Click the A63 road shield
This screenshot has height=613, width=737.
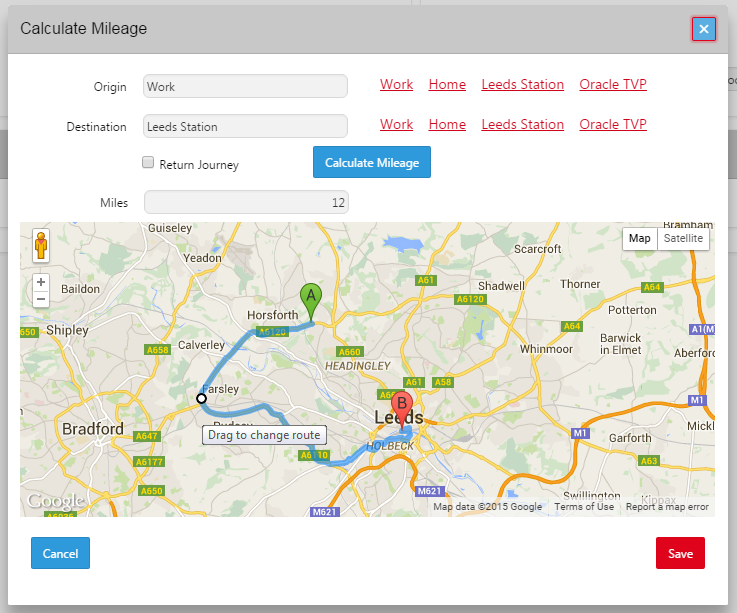pyautogui.click(x=649, y=461)
